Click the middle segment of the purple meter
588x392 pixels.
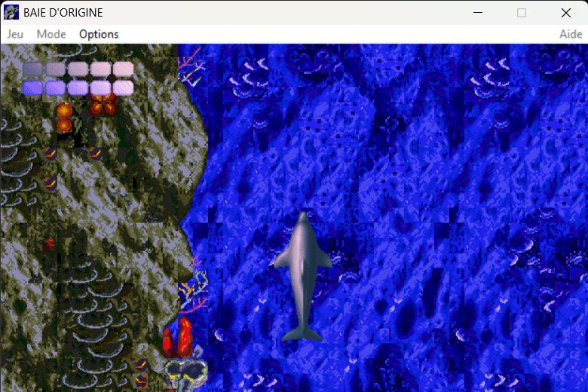click(x=78, y=87)
